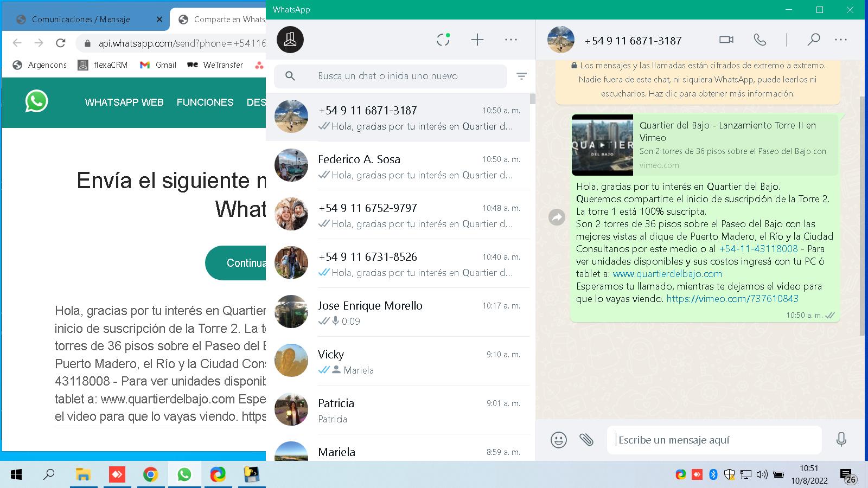Go forward in Chrome browser
This screenshot has height=488, width=868.
click(x=39, y=43)
